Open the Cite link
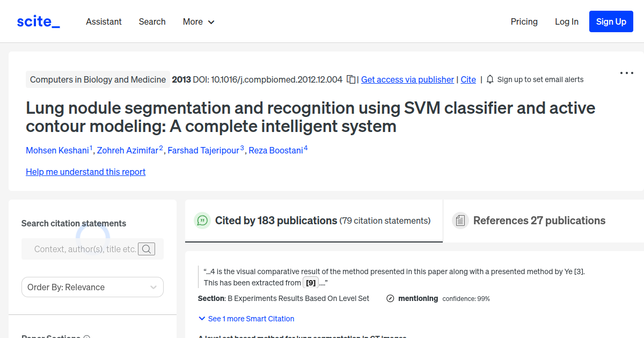This screenshot has height=338, width=644. point(467,79)
